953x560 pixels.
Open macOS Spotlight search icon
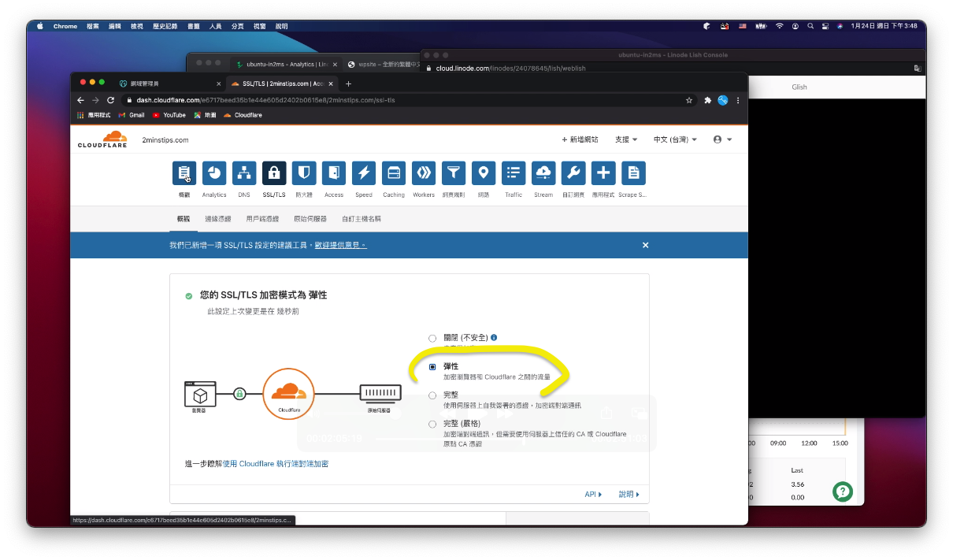tap(810, 26)
